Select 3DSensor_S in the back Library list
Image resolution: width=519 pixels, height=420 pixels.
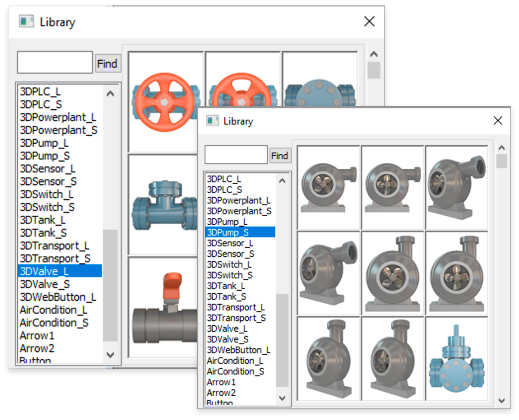tap(48, 182)
